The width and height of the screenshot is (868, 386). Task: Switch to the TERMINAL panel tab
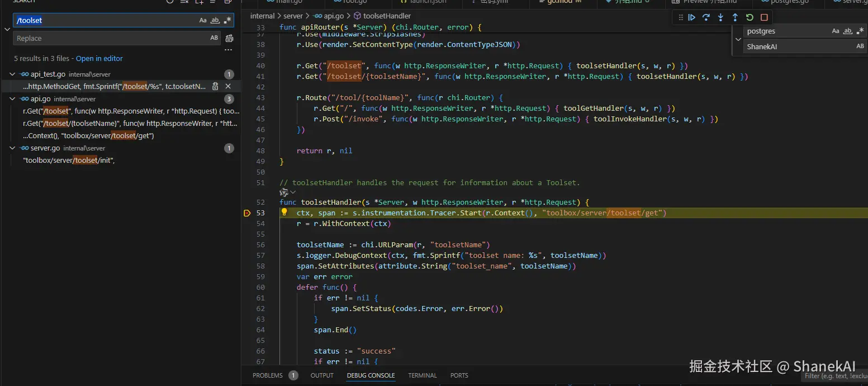coord(423,375)
